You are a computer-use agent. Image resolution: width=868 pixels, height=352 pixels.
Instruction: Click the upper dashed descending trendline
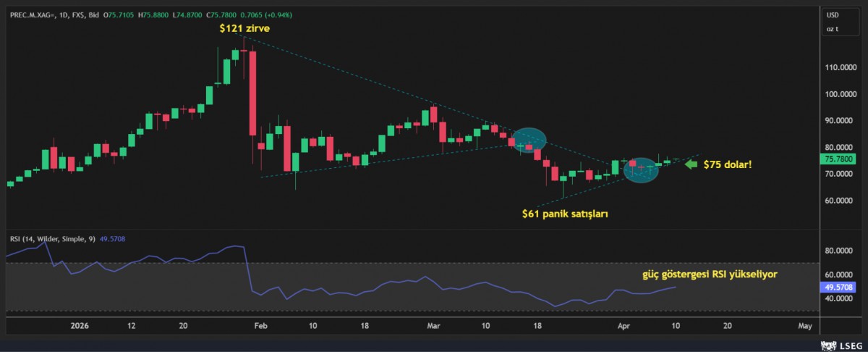[376, 85]
